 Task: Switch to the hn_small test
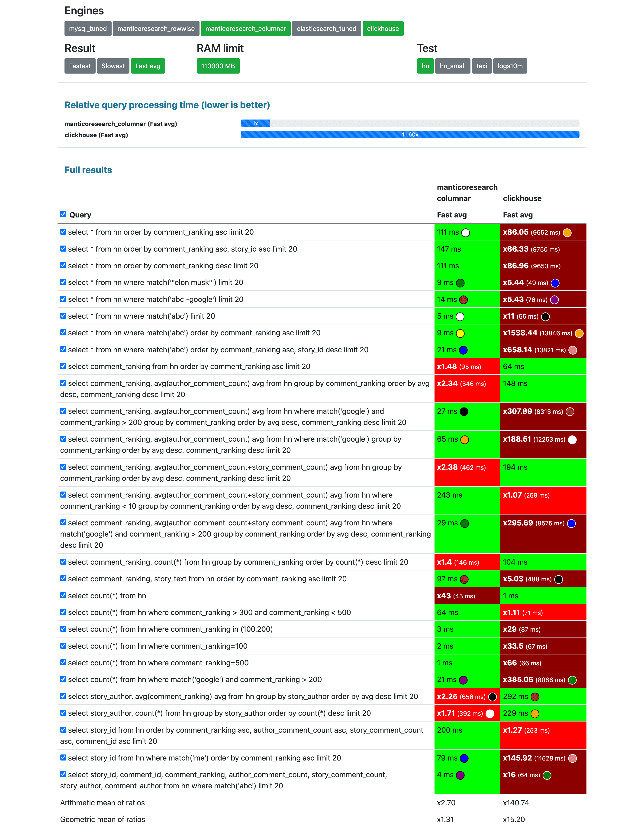(x=453, y=66)
